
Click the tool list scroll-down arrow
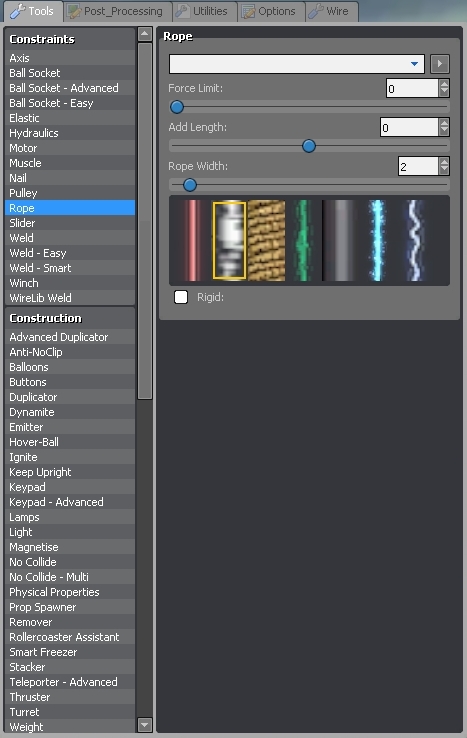(x=145, y=725)
